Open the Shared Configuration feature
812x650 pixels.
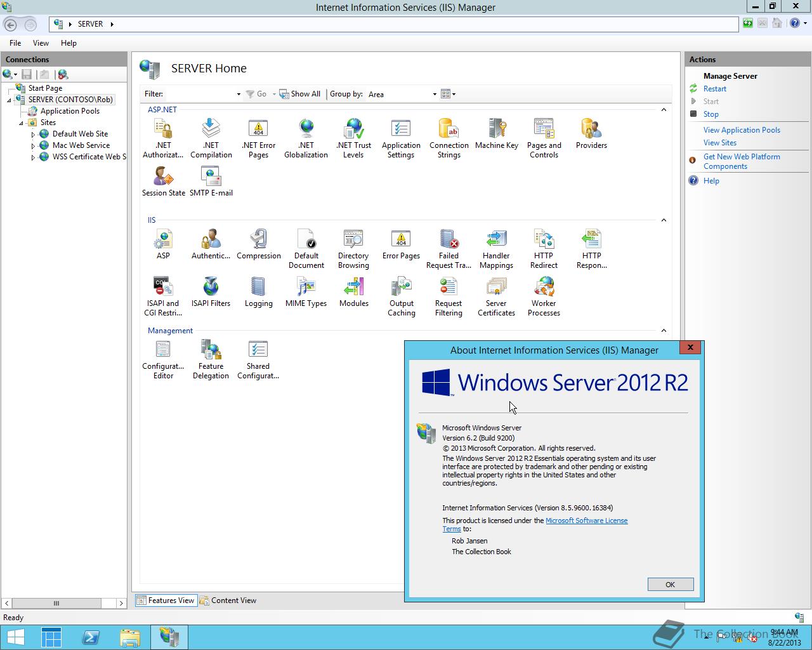pos(258,359)
